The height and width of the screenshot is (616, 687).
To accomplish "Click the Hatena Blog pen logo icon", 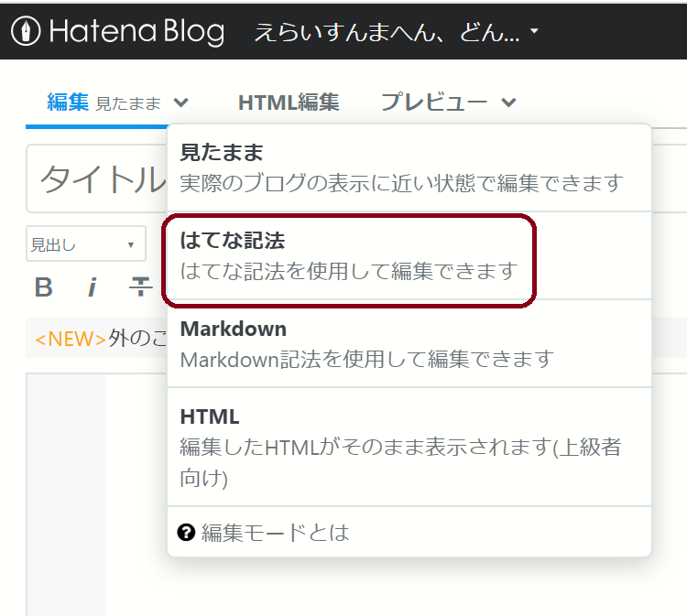I will (x=26, y=31).
